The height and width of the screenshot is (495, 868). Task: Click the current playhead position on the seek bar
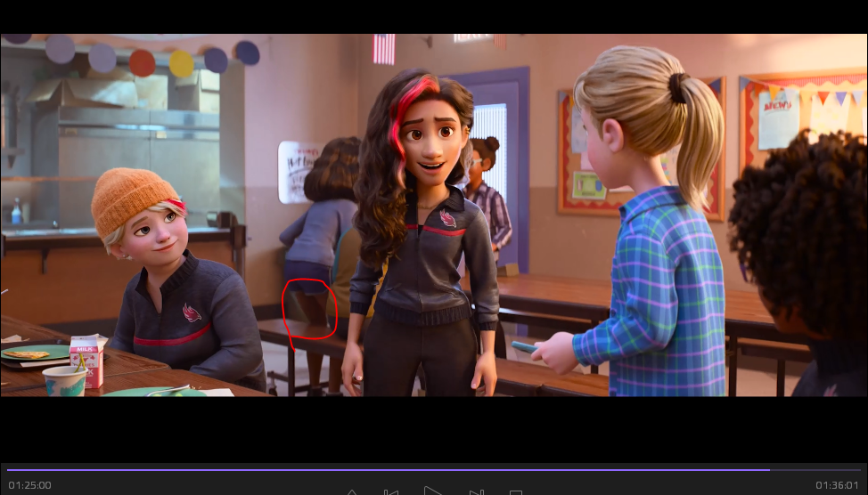coord(769,470)
